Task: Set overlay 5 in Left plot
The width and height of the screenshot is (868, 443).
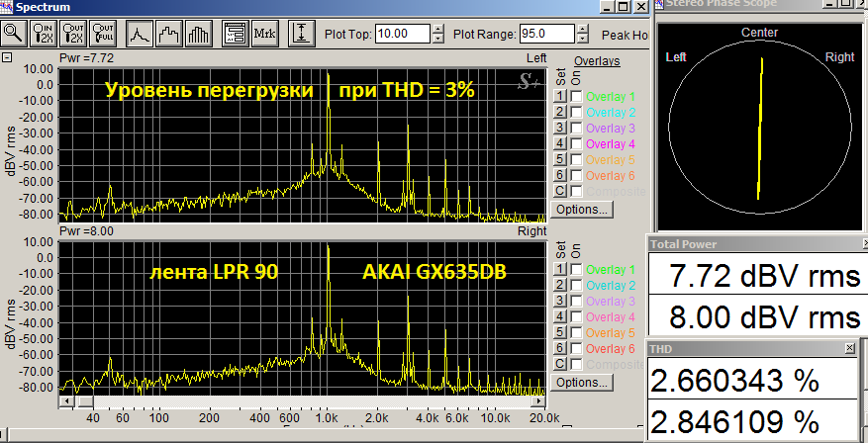Action: click(560, 160)
